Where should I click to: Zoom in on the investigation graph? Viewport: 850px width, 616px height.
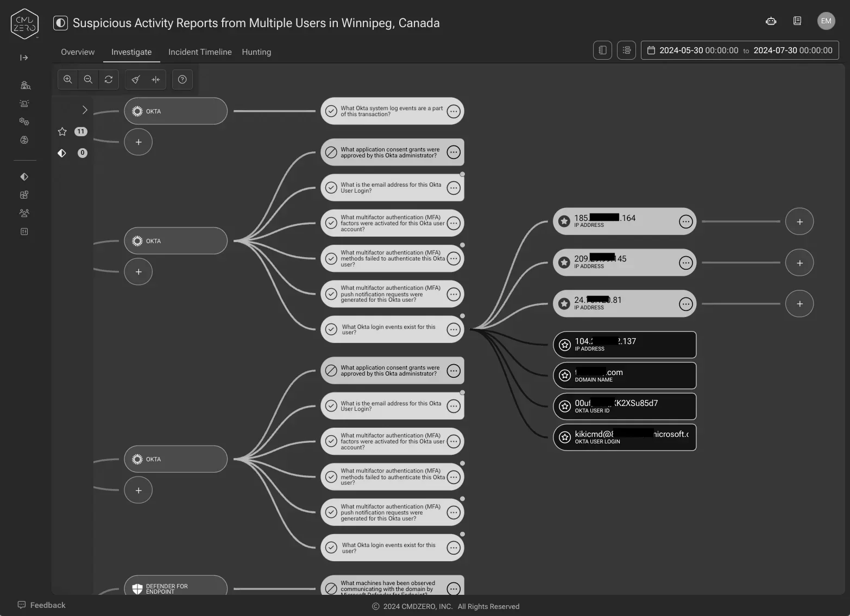[68, 79]
